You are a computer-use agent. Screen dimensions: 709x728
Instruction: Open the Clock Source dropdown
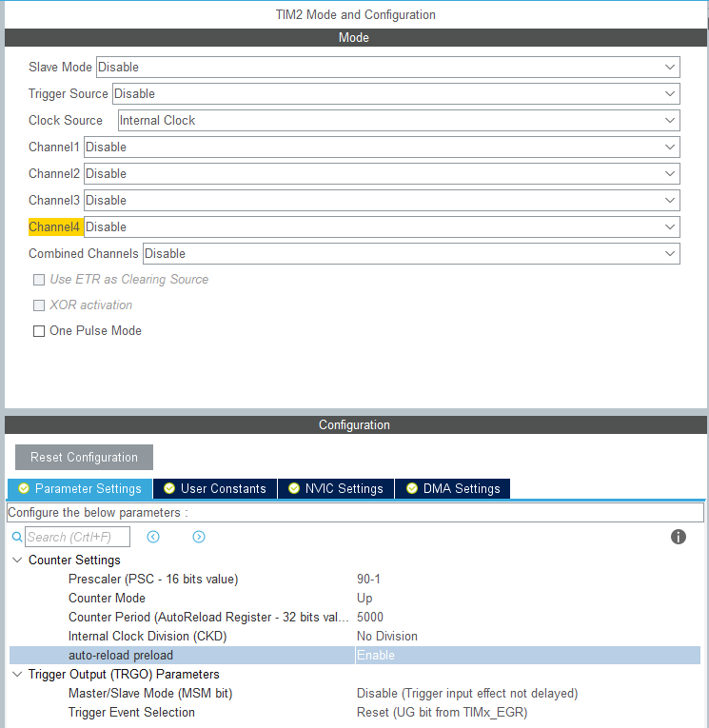coord(399,120)
